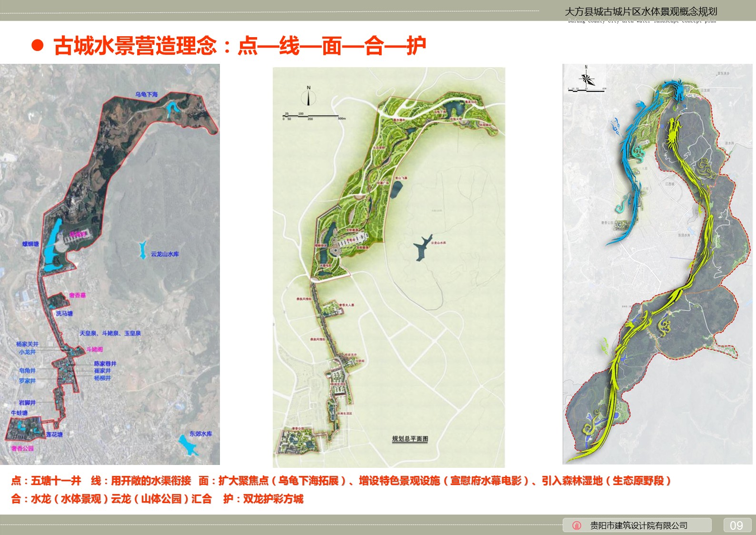756x535 pixels.
Task: Select the middle master plan image
Action: [x=388, y=267]
